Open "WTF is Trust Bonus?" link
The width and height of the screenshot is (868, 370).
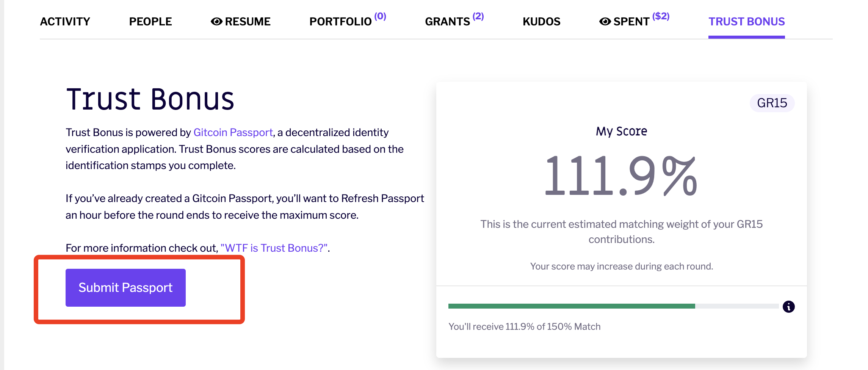tap(274, 248)
